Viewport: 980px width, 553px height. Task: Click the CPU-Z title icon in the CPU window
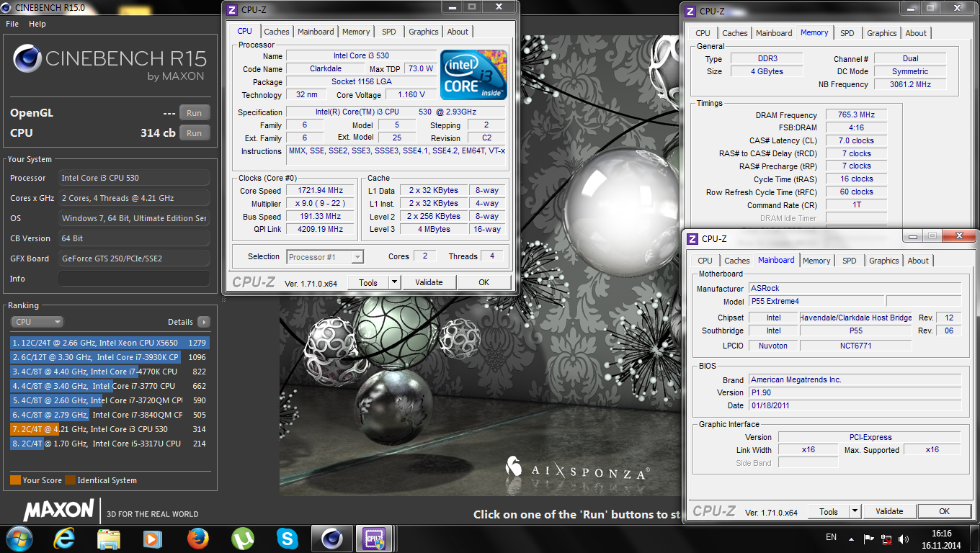click(x=232, y=10)
